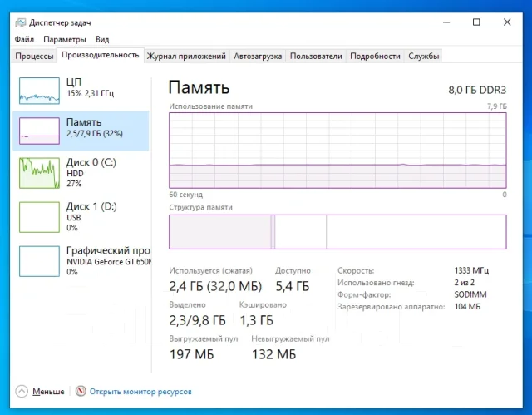Click the Использовано гнезд: label
Image resolution: width=532 pixels, height=415 pixels.
[x=376, y=282]
